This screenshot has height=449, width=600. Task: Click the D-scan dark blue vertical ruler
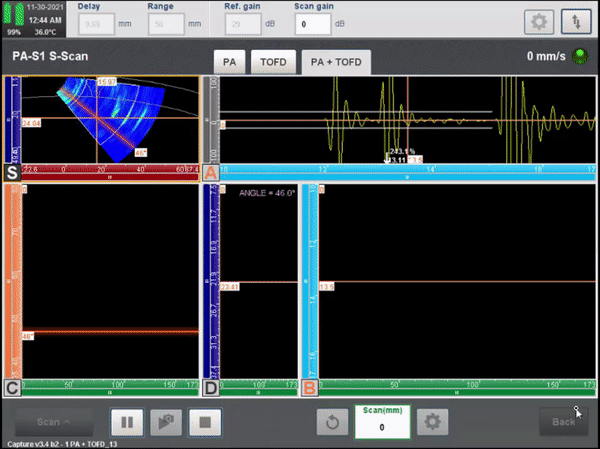pos(211,281)
